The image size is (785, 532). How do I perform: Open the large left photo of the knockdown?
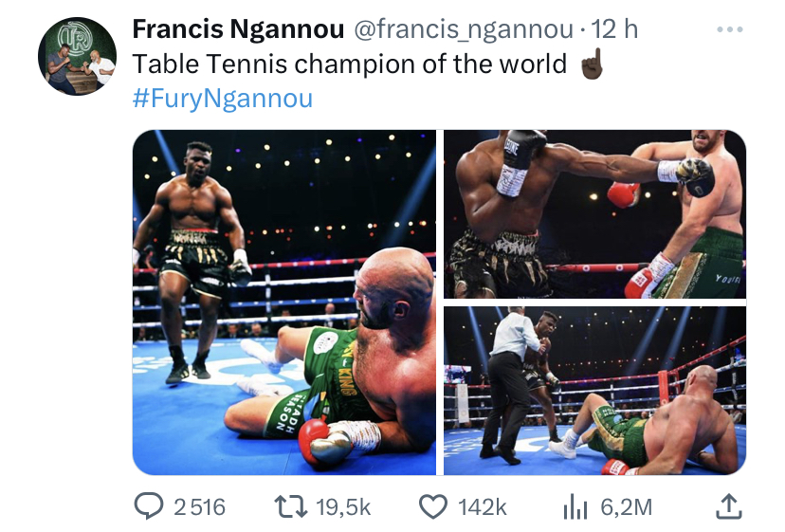(x=283, y=302)
